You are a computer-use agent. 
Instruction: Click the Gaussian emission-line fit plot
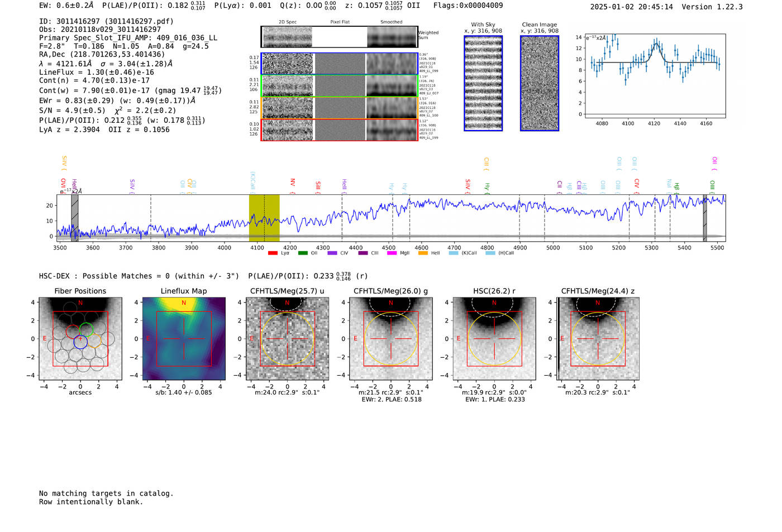[655, 76]
